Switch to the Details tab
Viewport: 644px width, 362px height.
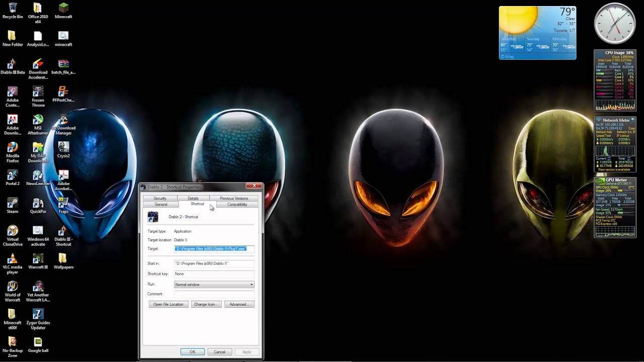tap(193, 198)
